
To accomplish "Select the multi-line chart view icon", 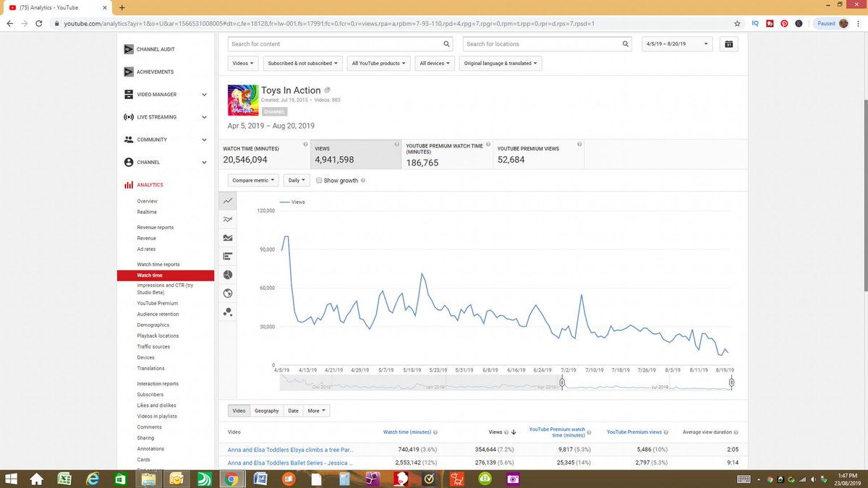I will coord(228,219).
